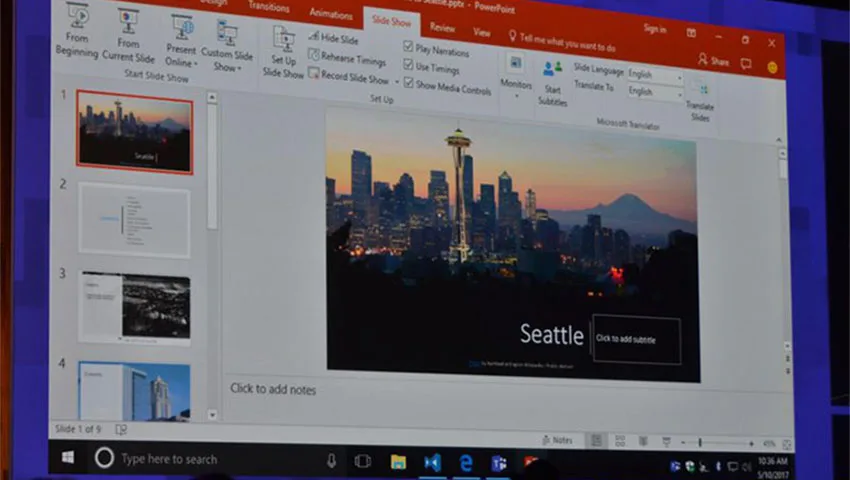This screenshot has height=480, width=850.
Task: Click the zoom percentage value
Action: pos(769,444)
